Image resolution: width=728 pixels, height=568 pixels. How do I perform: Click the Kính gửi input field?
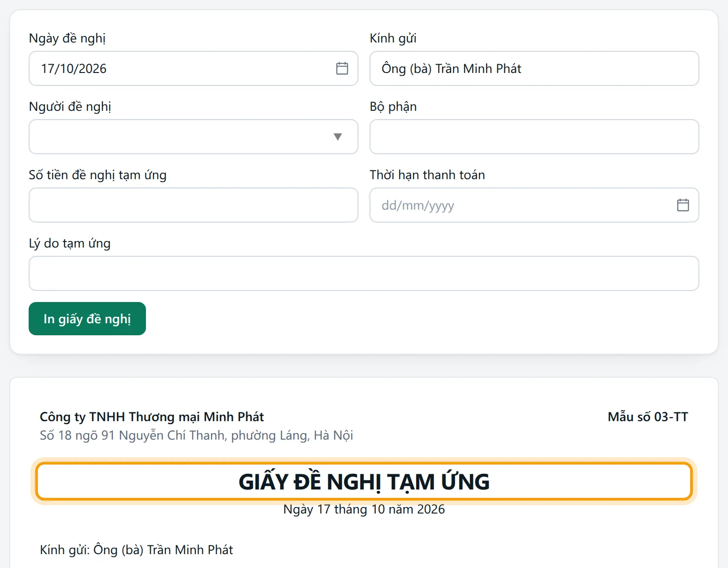point(534,68)
